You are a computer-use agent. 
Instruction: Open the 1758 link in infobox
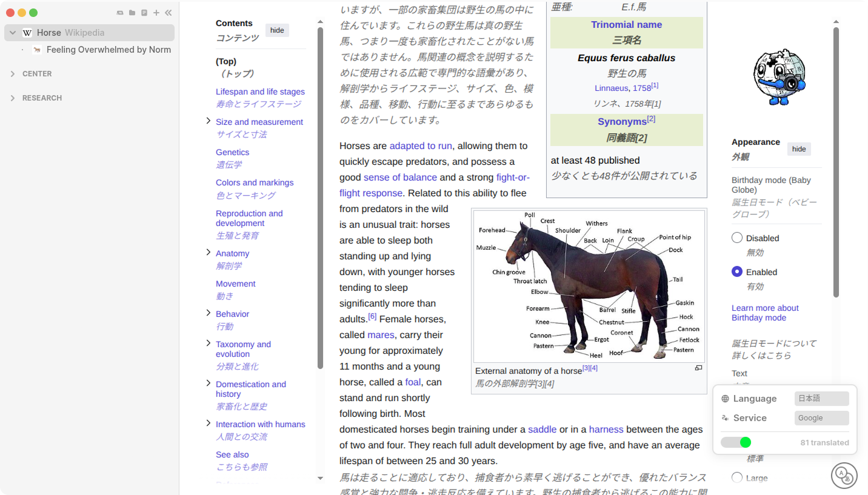[x=641, y=88]
